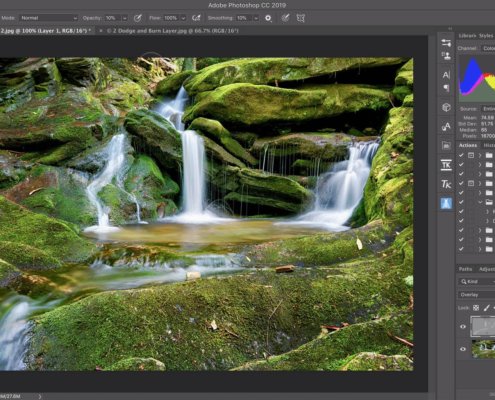
Task: Select the gray overlay layer thumbnail
Action: 483,326
